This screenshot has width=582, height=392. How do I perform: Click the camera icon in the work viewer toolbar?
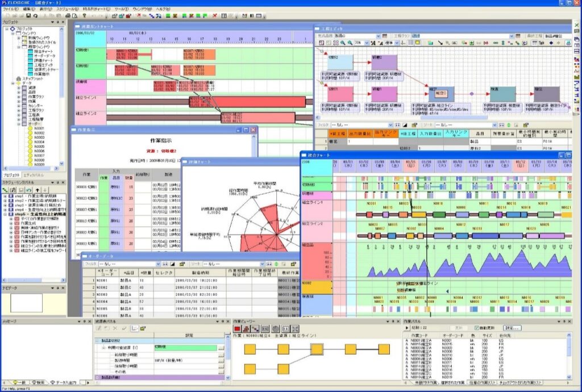tap(276, 328)
